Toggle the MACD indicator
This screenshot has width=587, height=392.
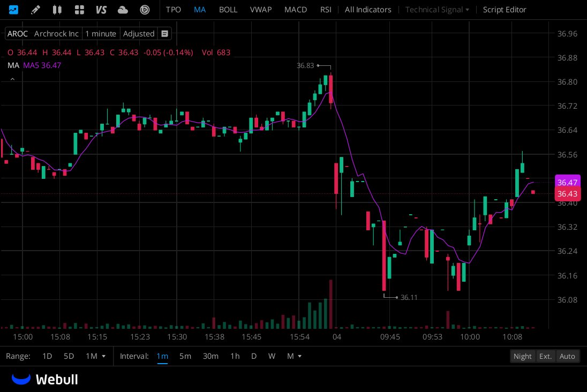295,9
